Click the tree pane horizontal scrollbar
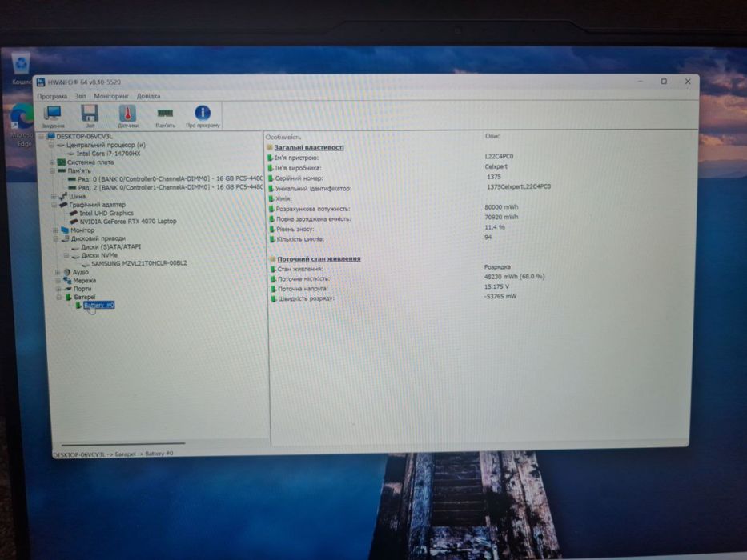 [123, 444]
